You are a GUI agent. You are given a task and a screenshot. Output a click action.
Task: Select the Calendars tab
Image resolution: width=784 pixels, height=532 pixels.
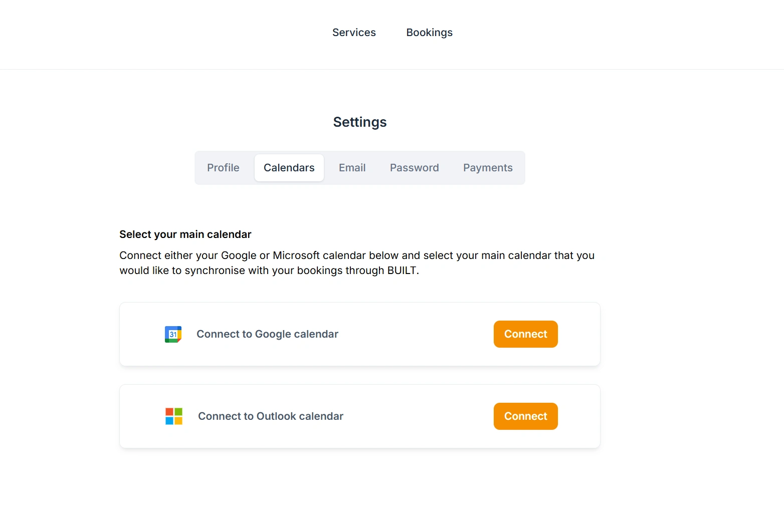click(x=289, y=168)
